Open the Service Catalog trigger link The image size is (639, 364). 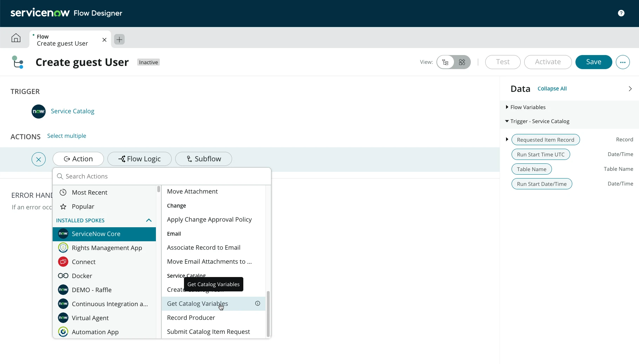pyautogui.click(x=72, y=111)
